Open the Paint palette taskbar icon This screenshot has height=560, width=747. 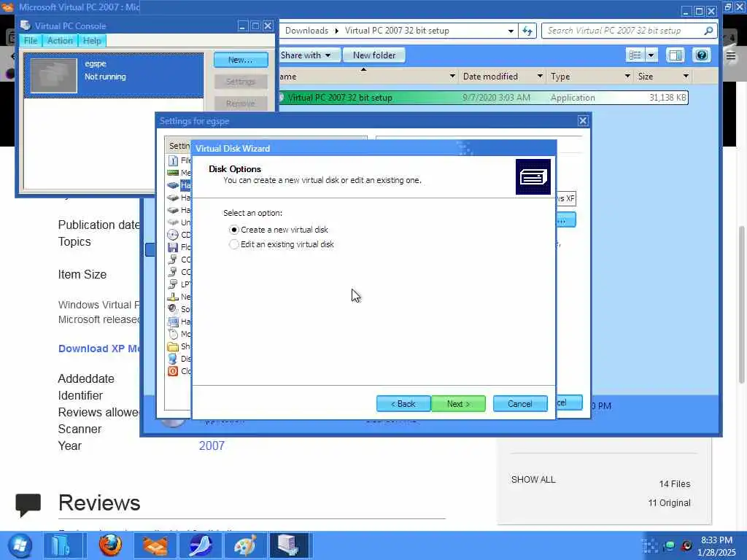pyautogui.click(x=245, y=545)
